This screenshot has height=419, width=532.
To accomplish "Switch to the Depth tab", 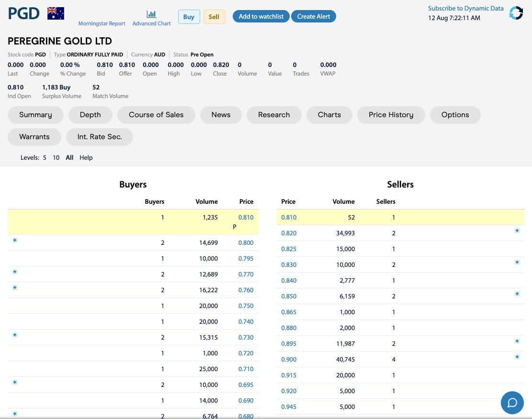I will point(90,115).
